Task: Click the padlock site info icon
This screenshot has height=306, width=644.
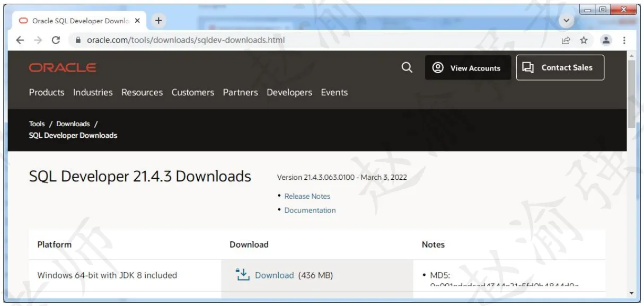Action: (78, 40)
